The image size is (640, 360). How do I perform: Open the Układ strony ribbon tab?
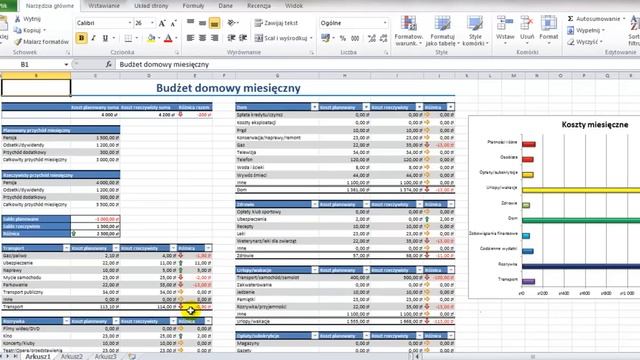(x=151, y=6)
